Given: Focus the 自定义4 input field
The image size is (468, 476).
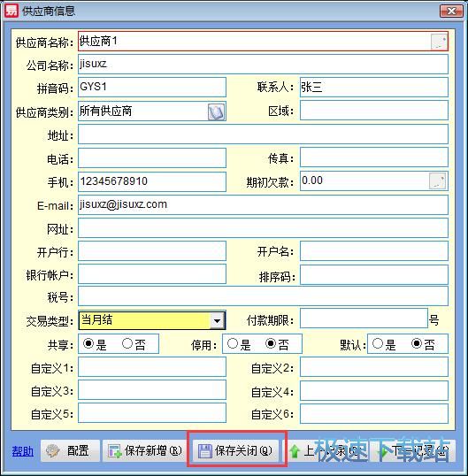Looking at the screenshot, I should coord(374,391).
